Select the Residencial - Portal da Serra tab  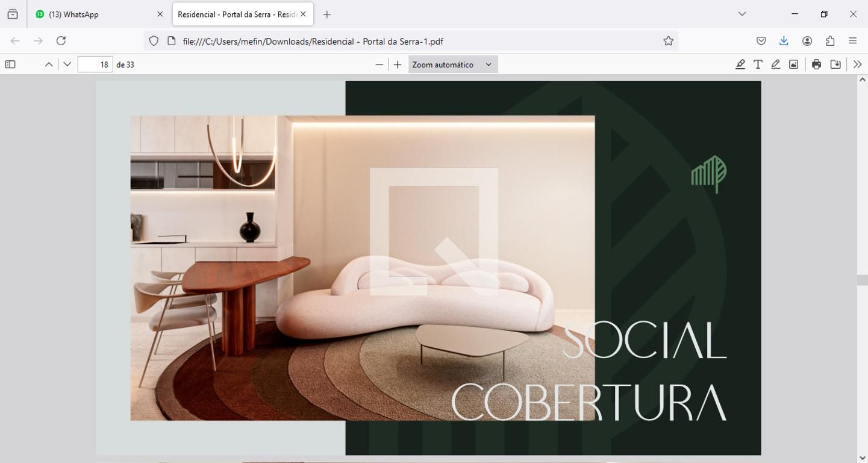[243, 14]
